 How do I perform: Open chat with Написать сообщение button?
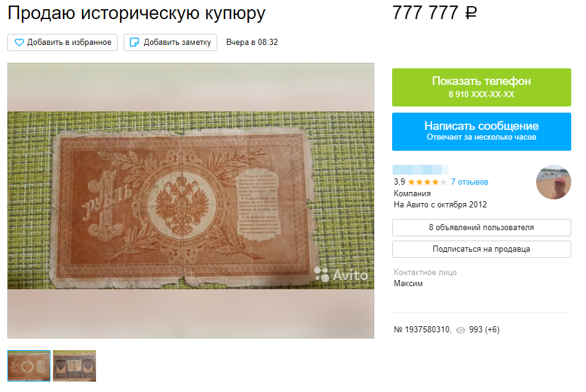coord(481,132)
